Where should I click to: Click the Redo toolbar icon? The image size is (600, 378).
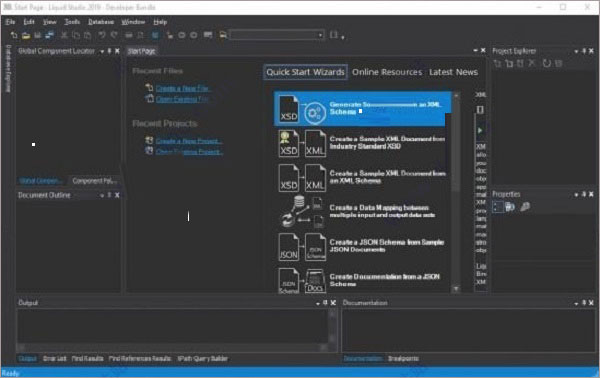pyautogui.click(x=114, y=35)
